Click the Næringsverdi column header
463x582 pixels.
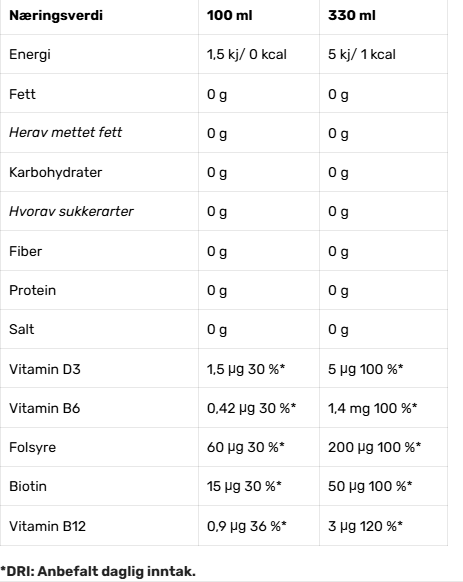coord(56,16)
